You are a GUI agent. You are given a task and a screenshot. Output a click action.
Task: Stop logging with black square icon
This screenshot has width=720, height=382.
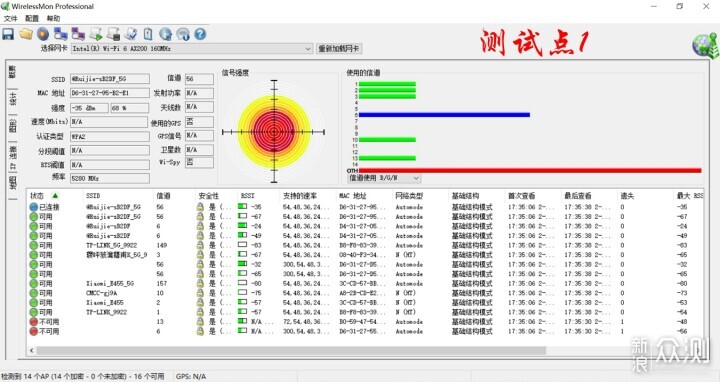point(113,34)
